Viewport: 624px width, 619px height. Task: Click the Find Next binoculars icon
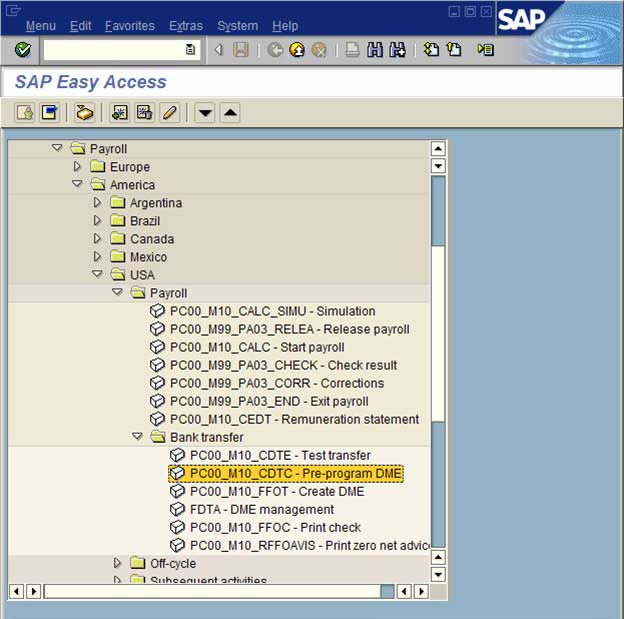(398, 50)
